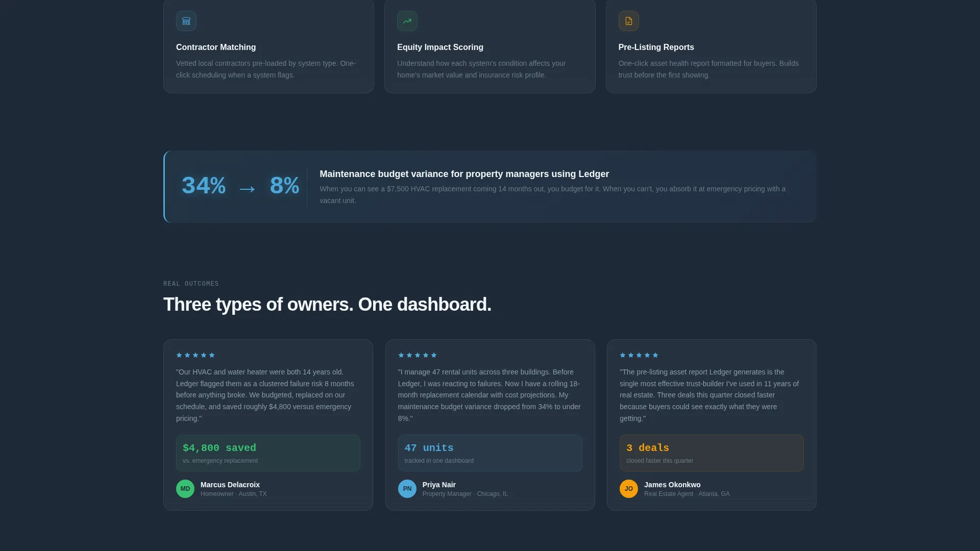Viewport: 980px width, 551px height.
Task: Click the Equity Impact Scoring trend icon
Action: [x=407, y=21]
